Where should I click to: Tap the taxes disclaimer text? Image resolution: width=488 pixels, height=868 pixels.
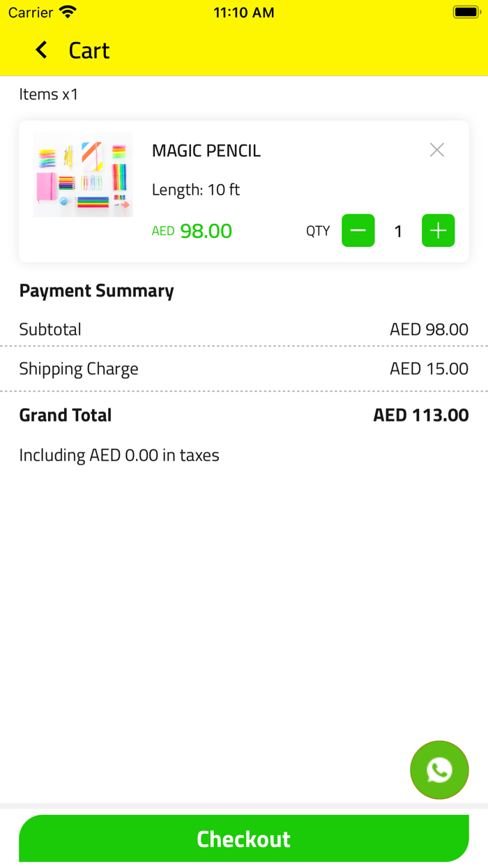click(119, 455)
